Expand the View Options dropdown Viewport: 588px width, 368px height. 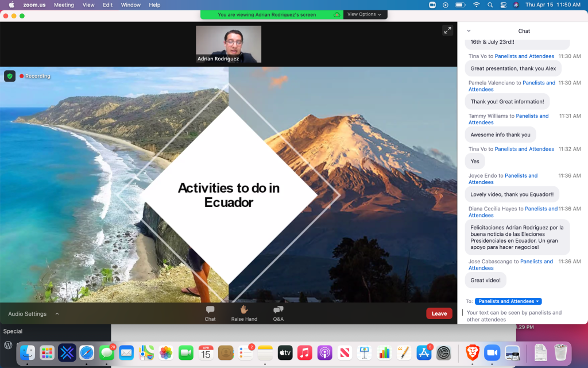[x=364, y=14]
